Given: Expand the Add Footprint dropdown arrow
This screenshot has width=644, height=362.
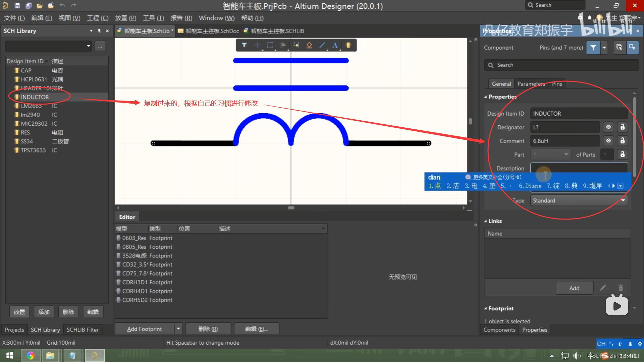Looking at the screenshot, I should pos(178,329).
